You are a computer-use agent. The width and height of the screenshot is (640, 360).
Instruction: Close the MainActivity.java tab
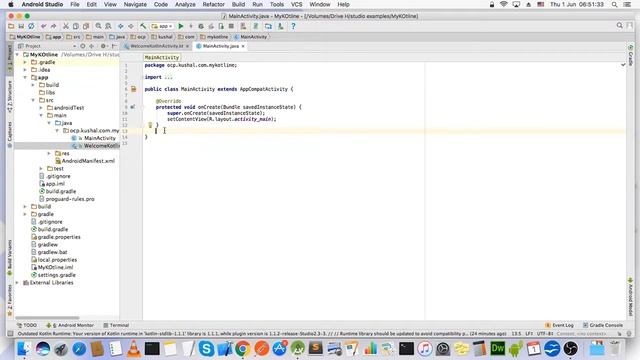(x=243, y=46)
